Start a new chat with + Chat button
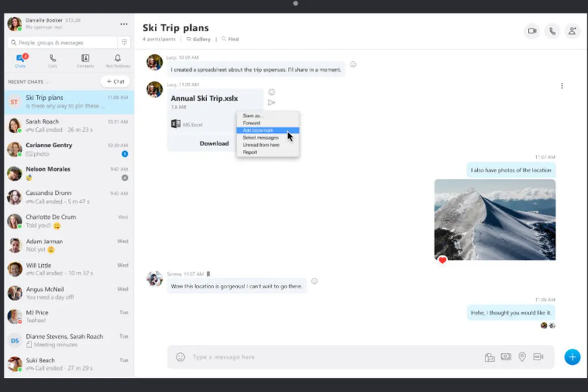The width and height of the screenshot is (588, 392). (115, 81)
